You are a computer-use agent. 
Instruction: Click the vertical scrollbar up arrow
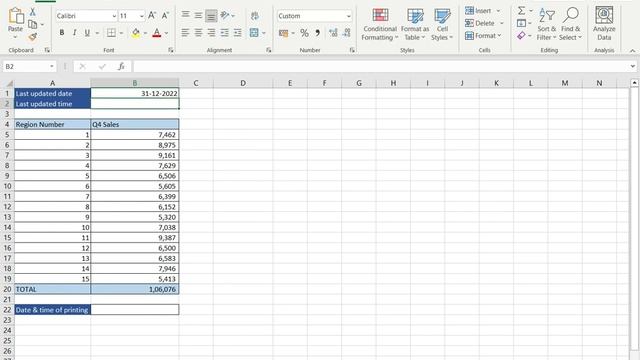(634, 83)
